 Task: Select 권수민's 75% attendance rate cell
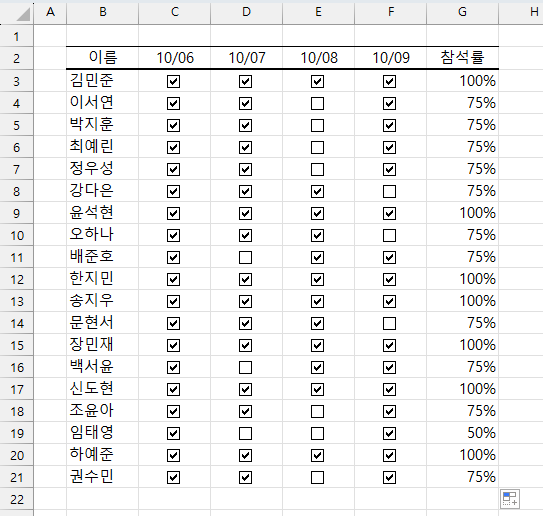click(x=463, y=477)
